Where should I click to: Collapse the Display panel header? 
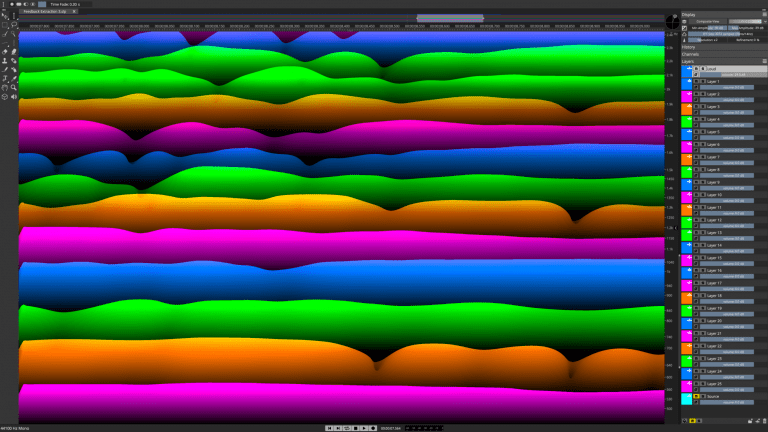(x=688, y=15)
